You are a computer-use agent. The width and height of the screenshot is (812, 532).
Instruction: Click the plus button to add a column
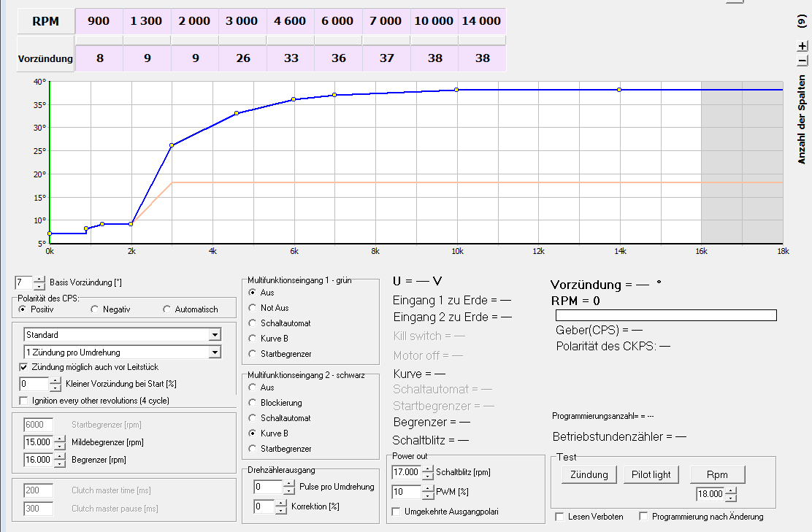(802, 46)
